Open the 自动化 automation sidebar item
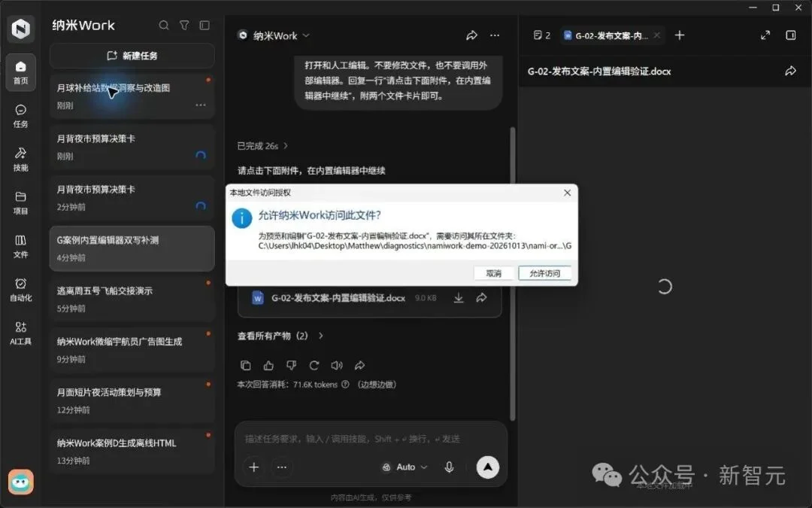The image size is (812, 508). pyautogui.click(x=21, y=291)
